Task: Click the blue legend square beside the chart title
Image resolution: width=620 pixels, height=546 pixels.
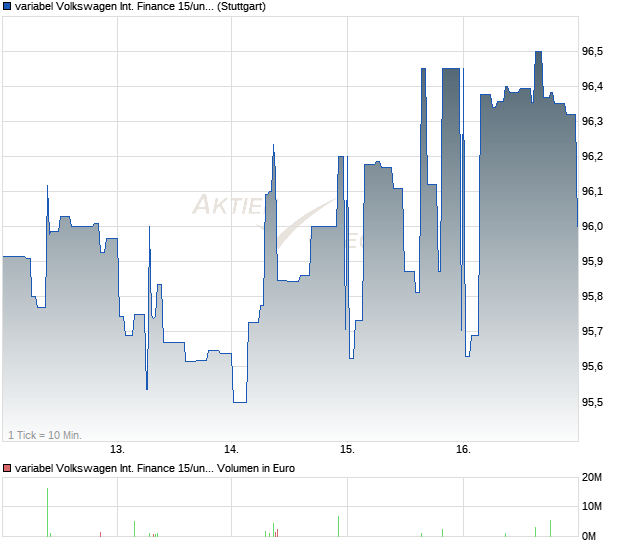Action: [x=7, y=7]
